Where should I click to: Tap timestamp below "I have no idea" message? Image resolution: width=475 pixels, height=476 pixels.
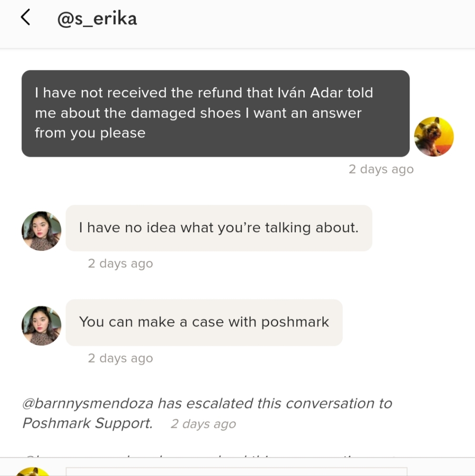[x=121, y=264]
